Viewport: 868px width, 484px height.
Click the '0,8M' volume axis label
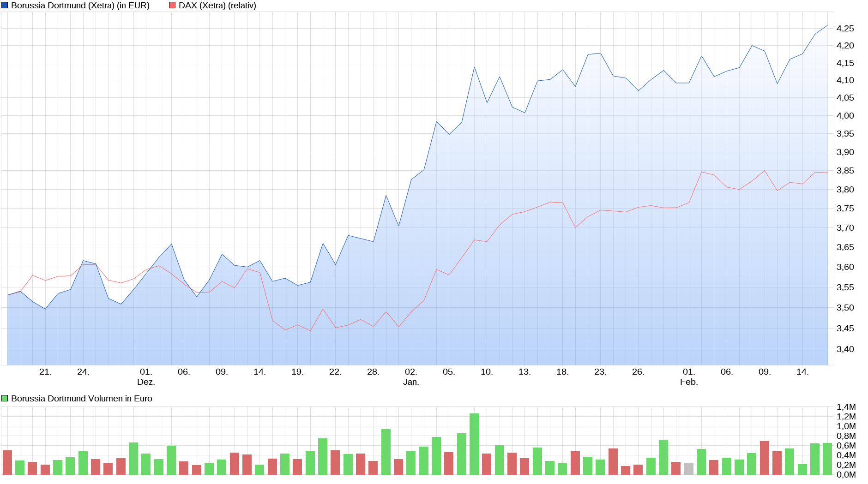(846, 436)
